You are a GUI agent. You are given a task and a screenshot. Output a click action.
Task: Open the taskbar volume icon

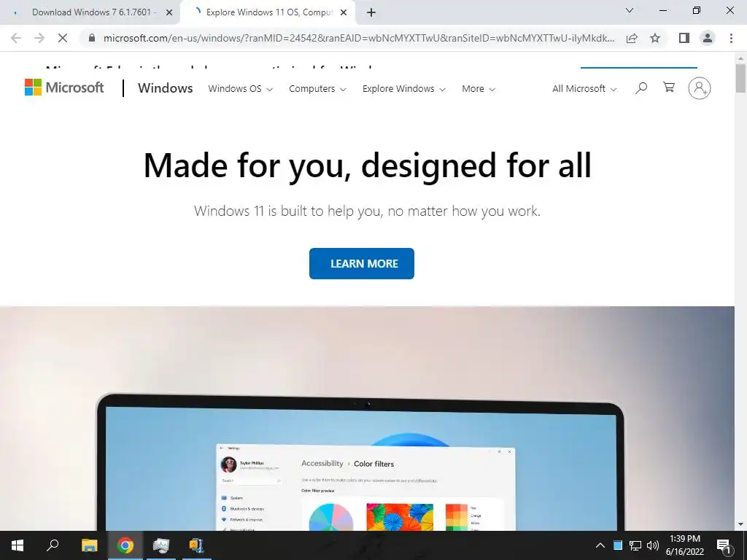pos(653,545)
